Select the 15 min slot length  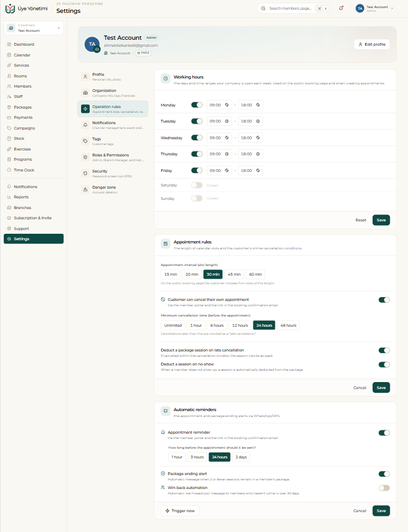(x=171, y=274)
